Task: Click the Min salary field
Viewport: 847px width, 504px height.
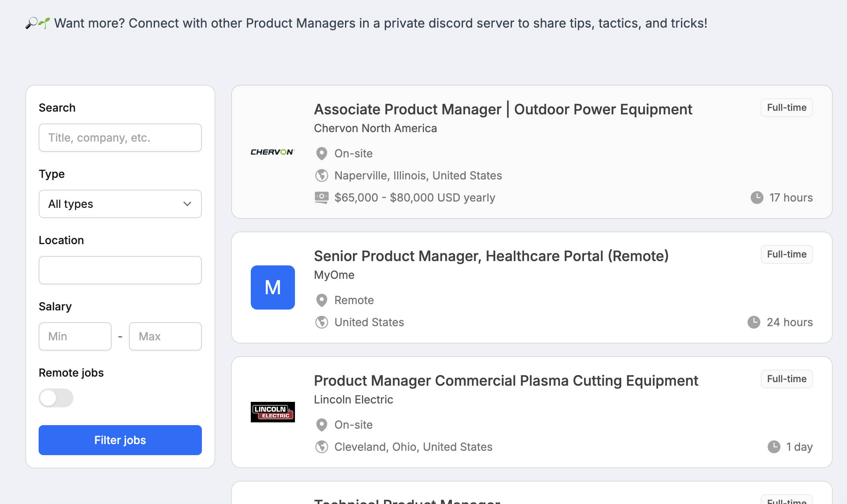Action: (x=75, y=336)
